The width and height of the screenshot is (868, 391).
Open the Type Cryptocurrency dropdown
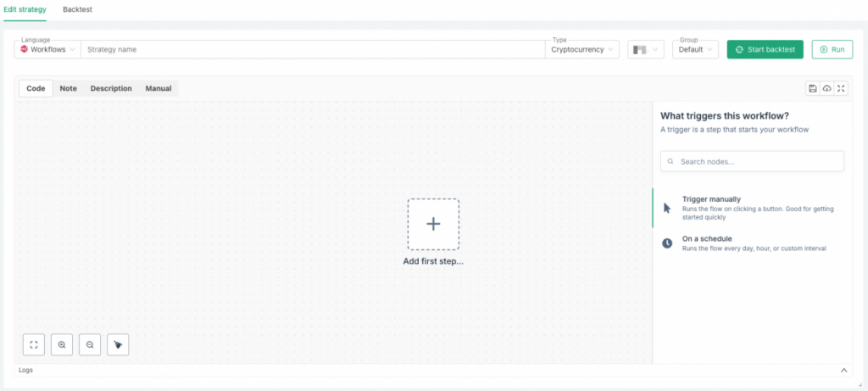(582, 50)
